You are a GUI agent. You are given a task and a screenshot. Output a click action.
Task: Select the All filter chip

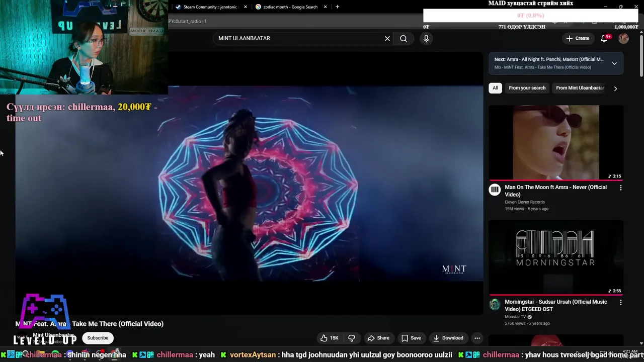(495, 88)
